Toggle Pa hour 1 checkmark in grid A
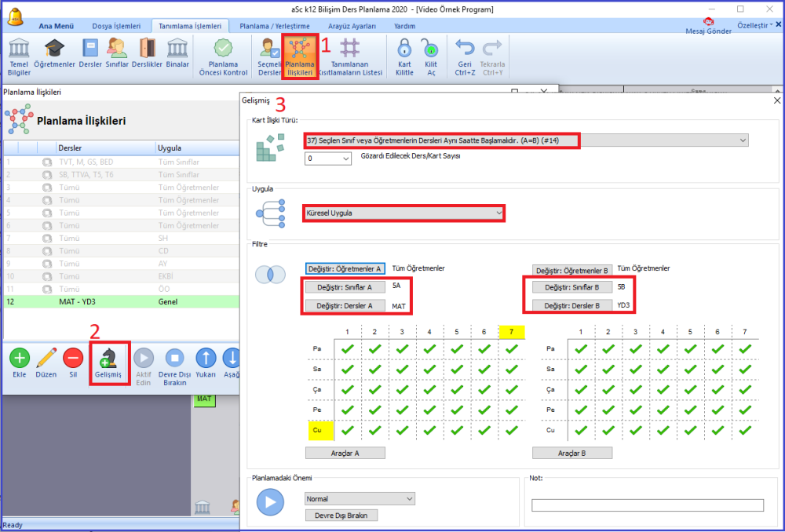Viewport: 785px width, 532px height. coord(348,349)
